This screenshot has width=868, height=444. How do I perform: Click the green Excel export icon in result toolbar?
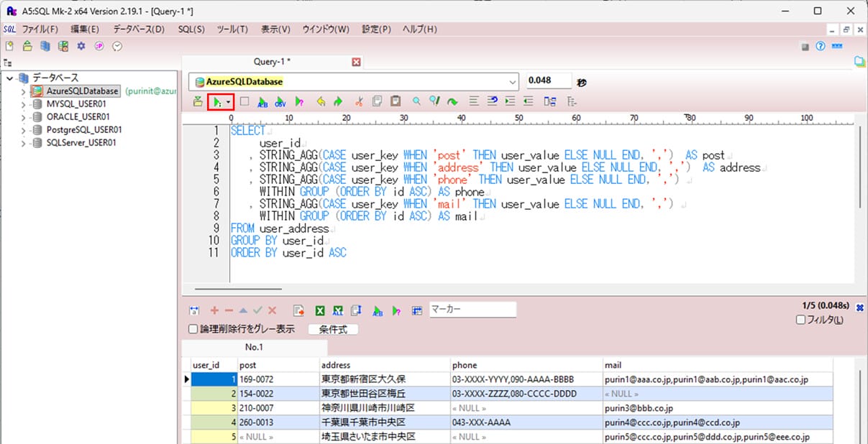tap(320, 311)
